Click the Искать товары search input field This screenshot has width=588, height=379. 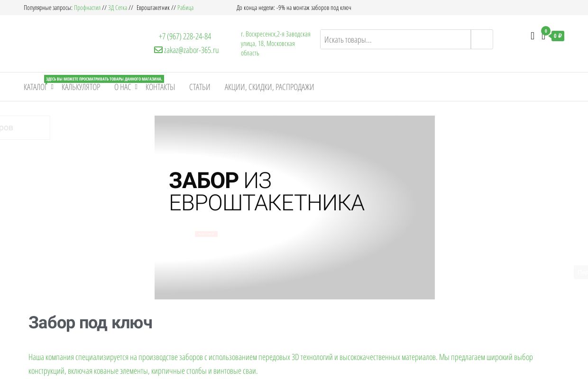395,39
